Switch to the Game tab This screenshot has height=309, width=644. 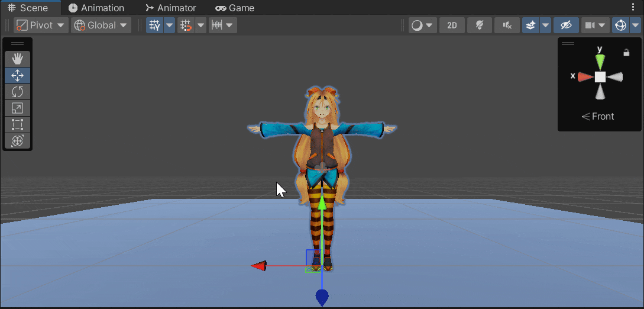coord(235,8)
